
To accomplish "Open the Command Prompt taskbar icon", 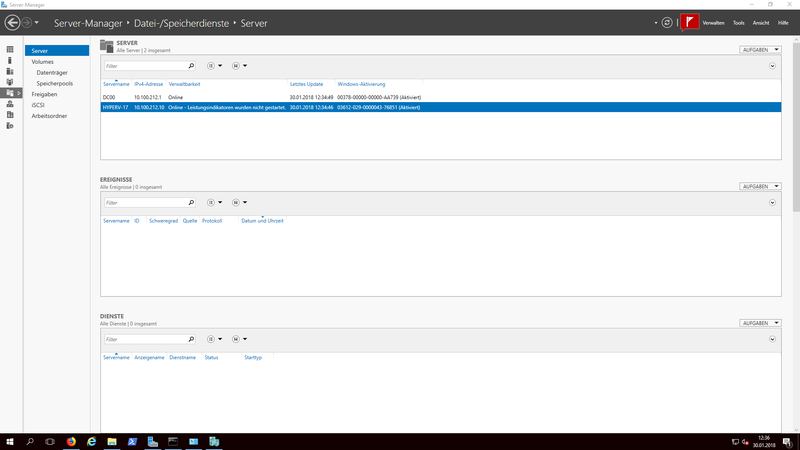I will pyautogui.click(x=173, y=442).
